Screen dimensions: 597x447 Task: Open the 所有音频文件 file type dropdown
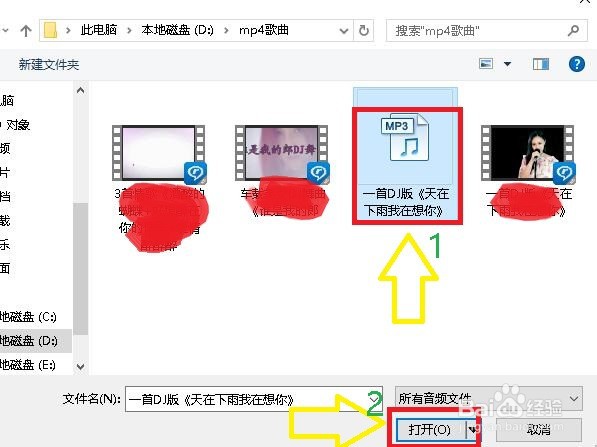(x=488, y=399)
